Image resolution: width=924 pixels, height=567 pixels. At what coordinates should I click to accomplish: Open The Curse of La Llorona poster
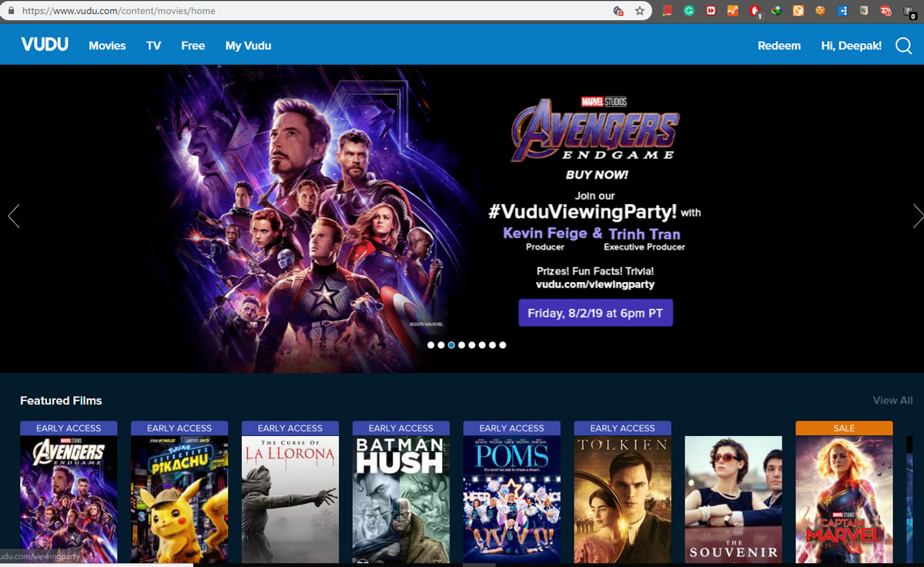(x=290, y=499)
